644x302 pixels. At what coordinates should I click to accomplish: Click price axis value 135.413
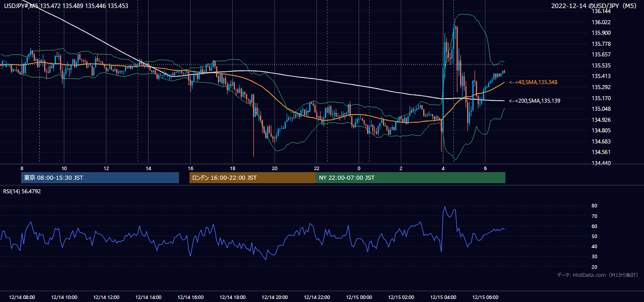[601, 76]
